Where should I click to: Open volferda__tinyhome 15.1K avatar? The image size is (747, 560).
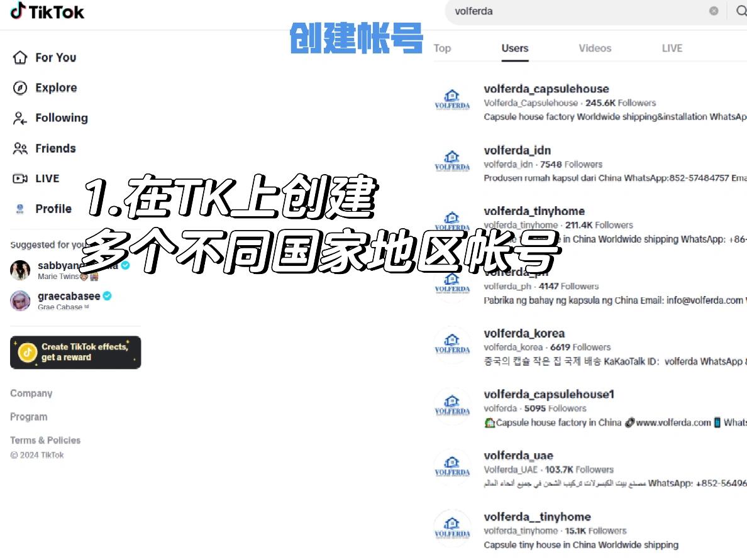coord(452,527)
